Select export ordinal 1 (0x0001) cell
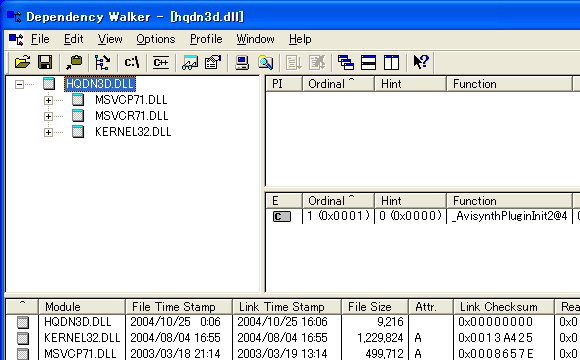Viewport: 580px width, 360px height. click(x=338, y=216)
